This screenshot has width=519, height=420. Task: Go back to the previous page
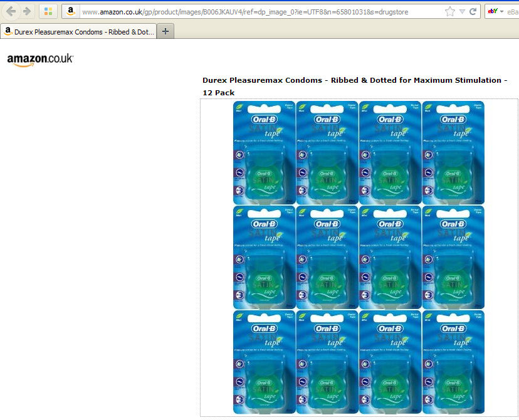click(11, 11)
